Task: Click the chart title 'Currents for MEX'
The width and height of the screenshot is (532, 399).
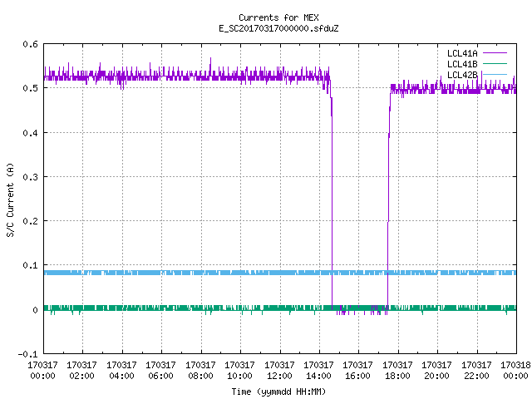Action: 278,17
